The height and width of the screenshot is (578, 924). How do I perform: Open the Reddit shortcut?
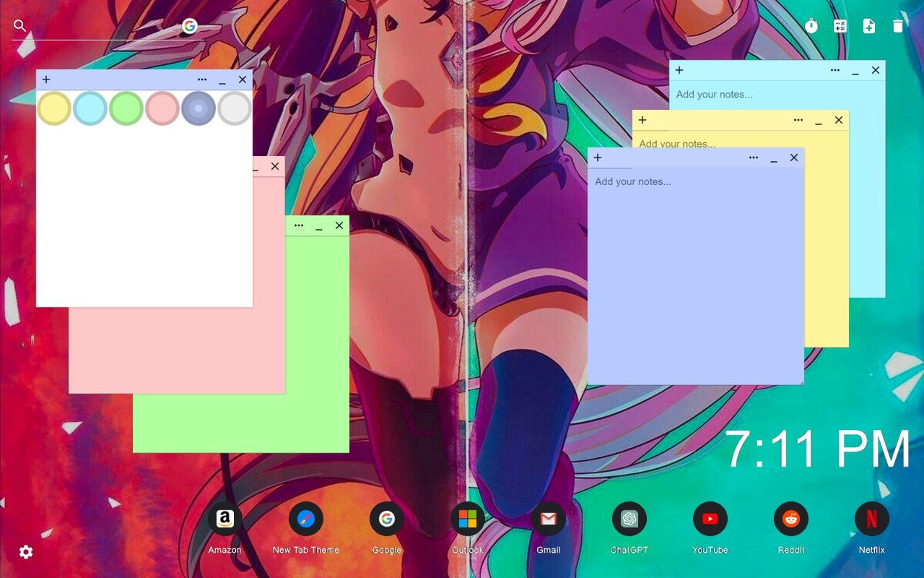click(x=791, y=519)
